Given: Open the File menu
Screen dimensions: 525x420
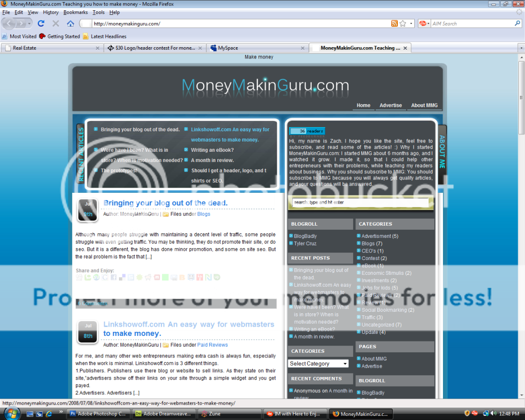Looking at the screenshot, I should (6, 12).
